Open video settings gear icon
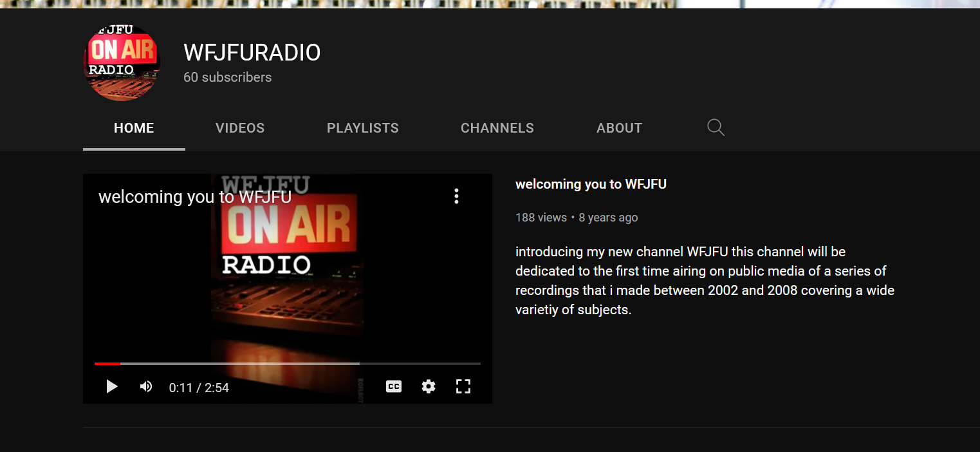Viewport: 980px width, 452px height. point(429,386)
